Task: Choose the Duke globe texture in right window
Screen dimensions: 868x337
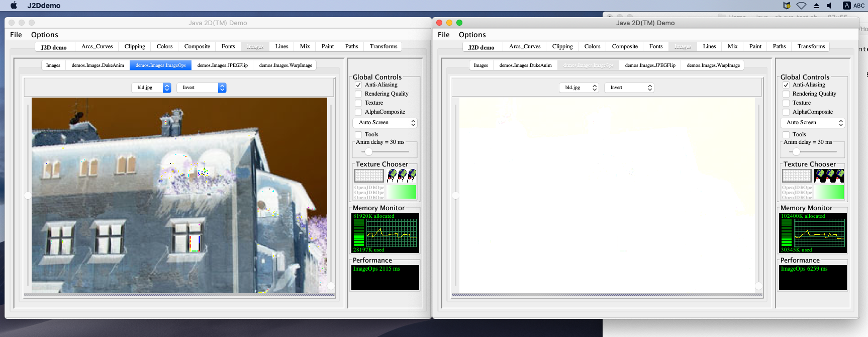Action: point(829,176)
